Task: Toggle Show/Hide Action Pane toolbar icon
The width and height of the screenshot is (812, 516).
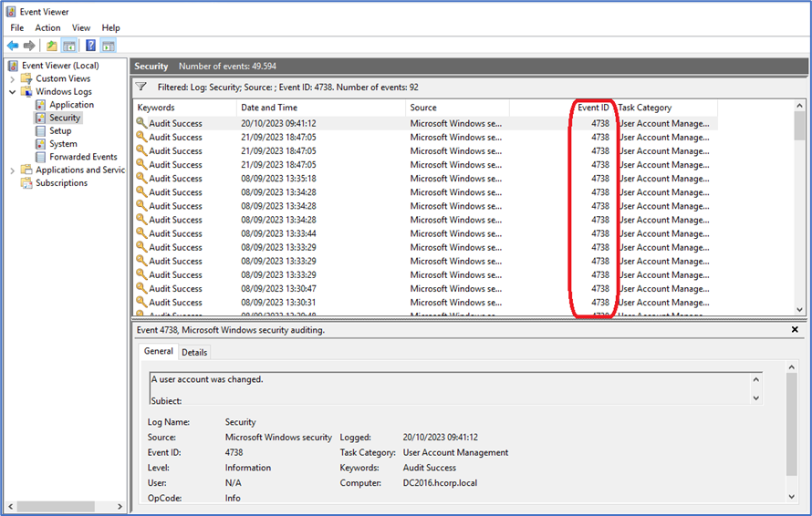Action: 108,46
